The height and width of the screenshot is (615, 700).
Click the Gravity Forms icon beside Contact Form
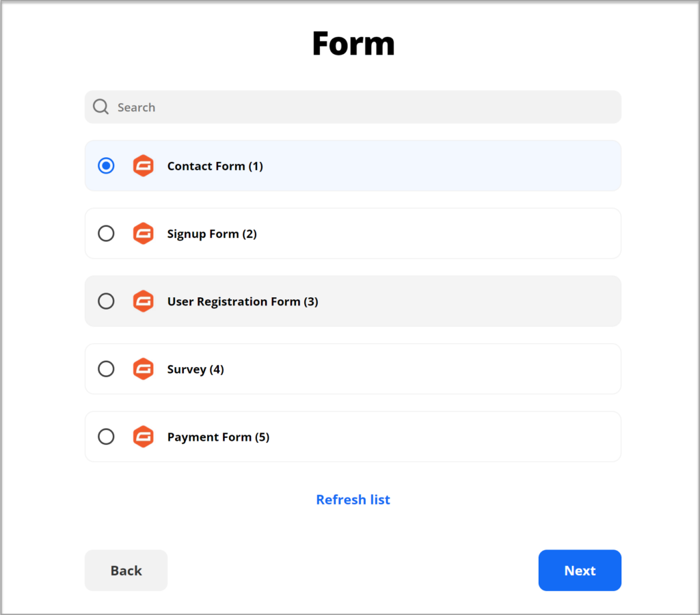(x=144, y=165)
